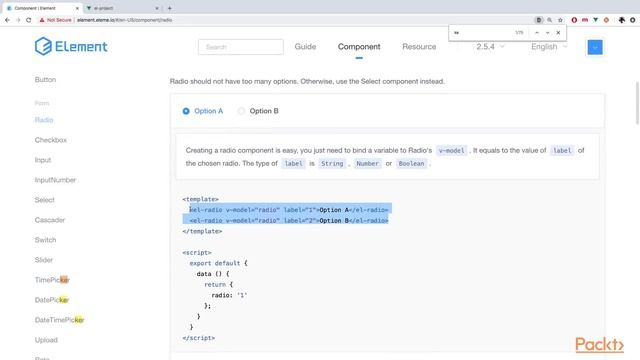Open the new tab plus button

(169, 8)
